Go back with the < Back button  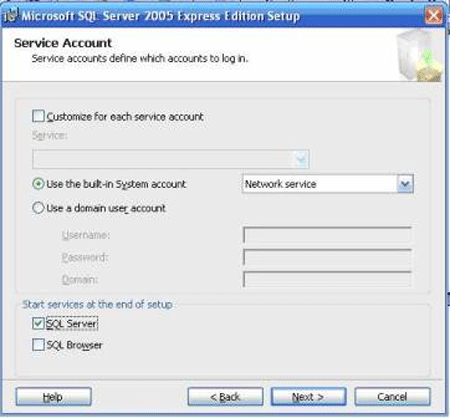pyautogui.click(x=225, y=397)
